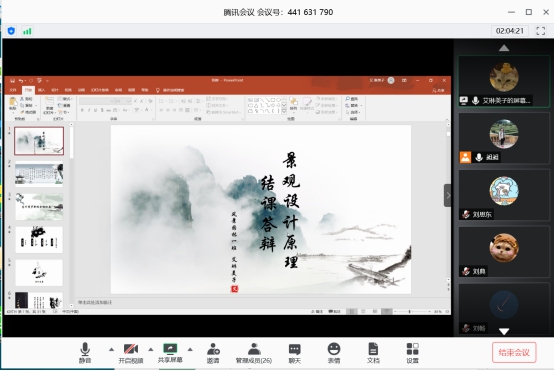
Task: Toggle Strikethrough S in PowerPoint ribbon
Action: (102, 110)
